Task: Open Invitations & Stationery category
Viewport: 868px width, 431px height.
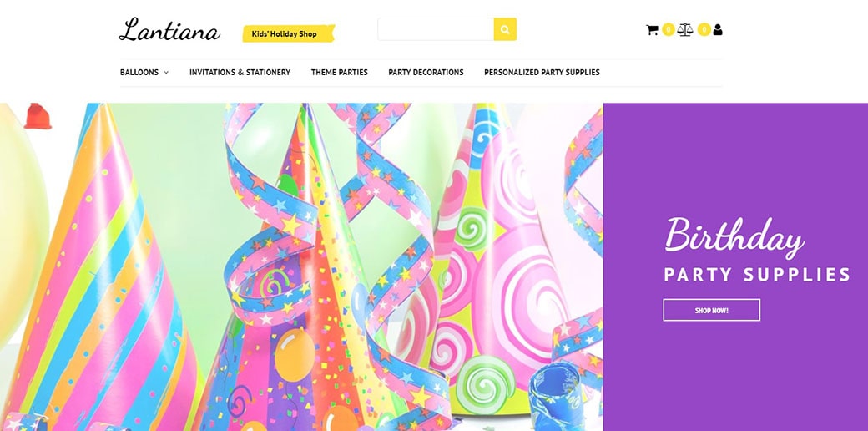Action: (x=240, y=72)
